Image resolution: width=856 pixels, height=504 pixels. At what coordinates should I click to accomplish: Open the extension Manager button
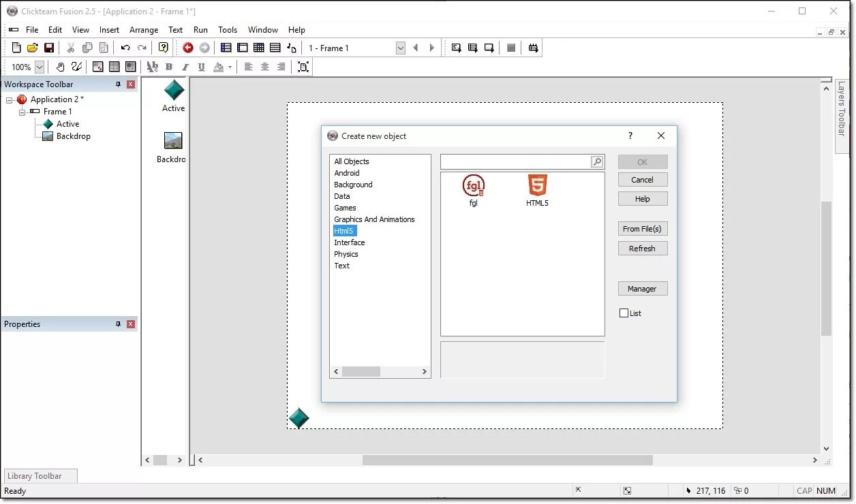click(x=643, y=289)
